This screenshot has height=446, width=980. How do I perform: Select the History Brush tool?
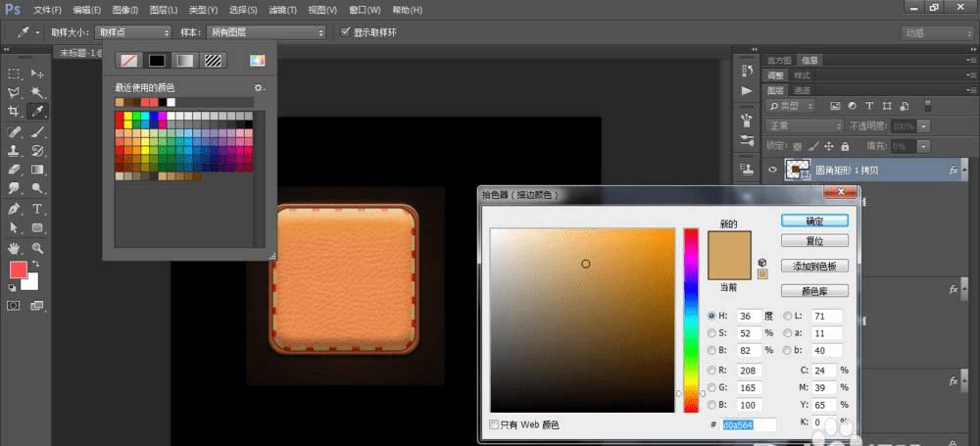pos(37,150)
